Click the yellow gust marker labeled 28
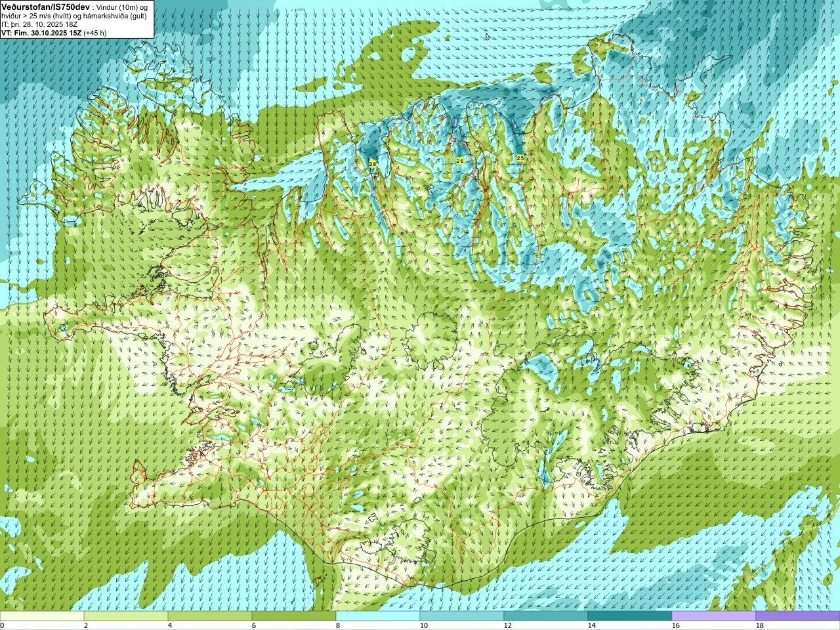Image resolution: width=840 pixels, height=630 pixels. [373, 163]
